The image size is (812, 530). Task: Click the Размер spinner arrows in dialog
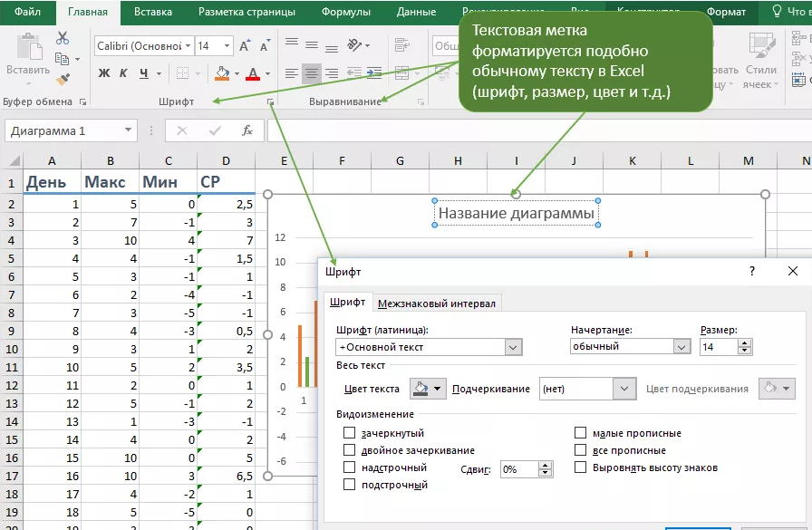coord(745,347)
